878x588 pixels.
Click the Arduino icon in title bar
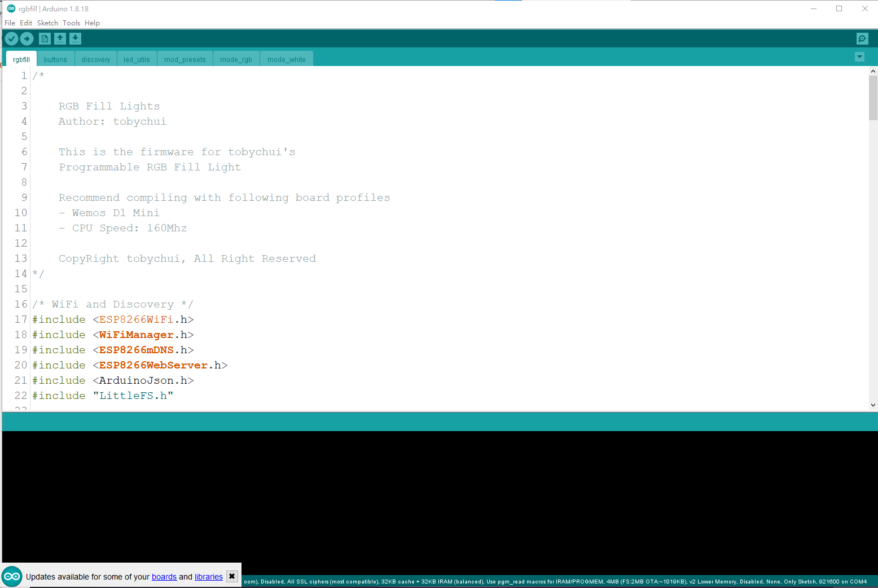tap(11, 8)
